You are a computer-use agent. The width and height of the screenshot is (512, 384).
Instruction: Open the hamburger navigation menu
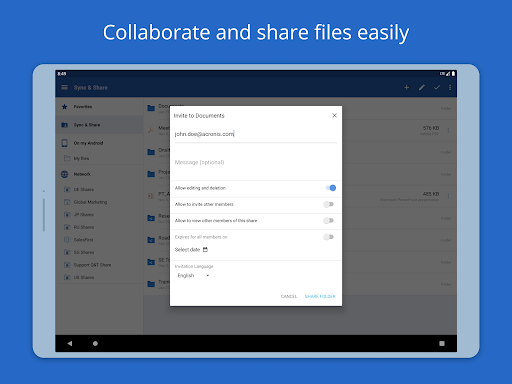[64, 87]
